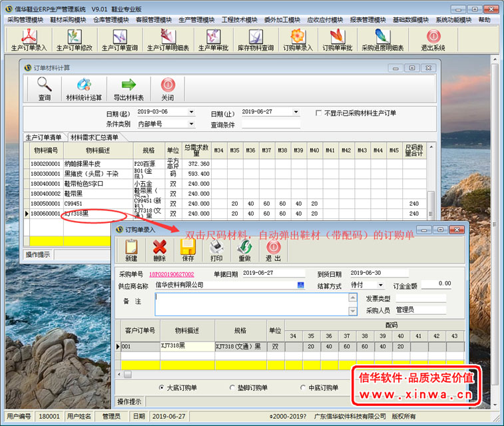Select 大底订购单 radio button
The image size is (504, 426).
(x=161, y=387)
